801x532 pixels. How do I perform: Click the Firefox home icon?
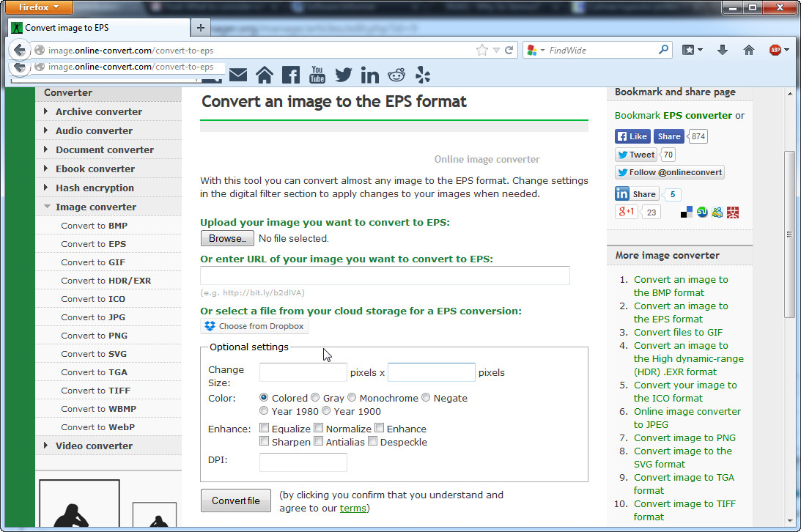tap(748, 50)
